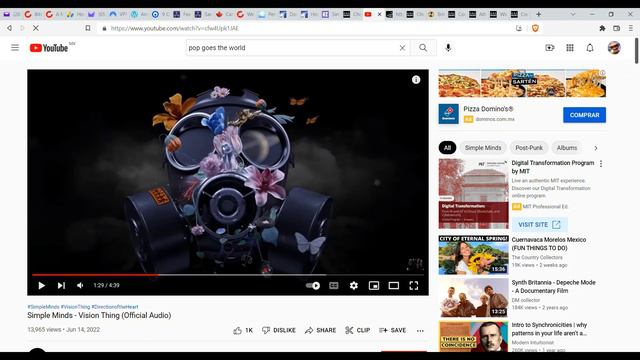Click the #SimpleMinds hashtag link

click(43, 307)
